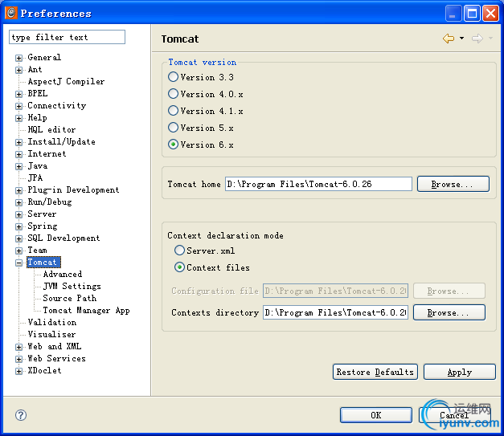Screen dimensions: 504x436
Task: Open Tomcat Advanced settings page
Action: click(x=63, y=274)
